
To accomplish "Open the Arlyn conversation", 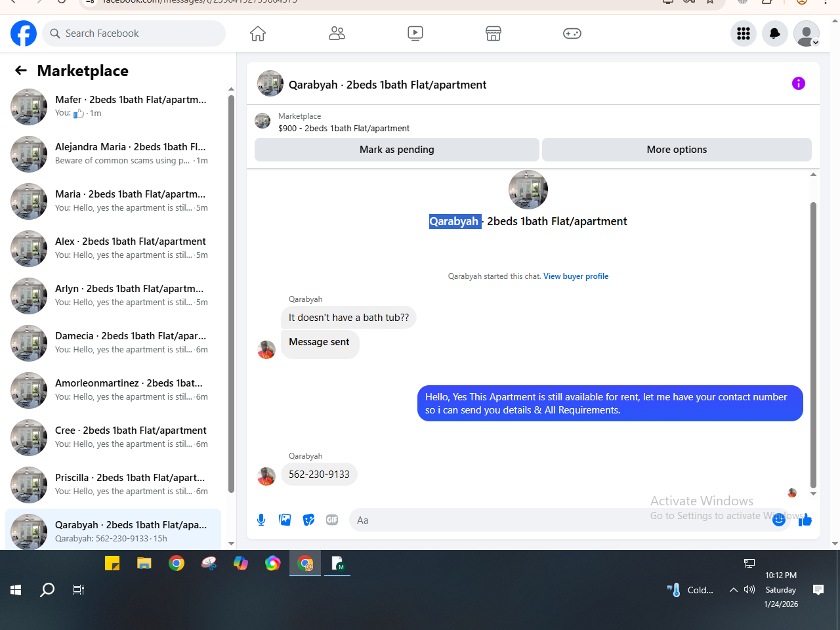I will pyautogui.click(x=113, y=295).
